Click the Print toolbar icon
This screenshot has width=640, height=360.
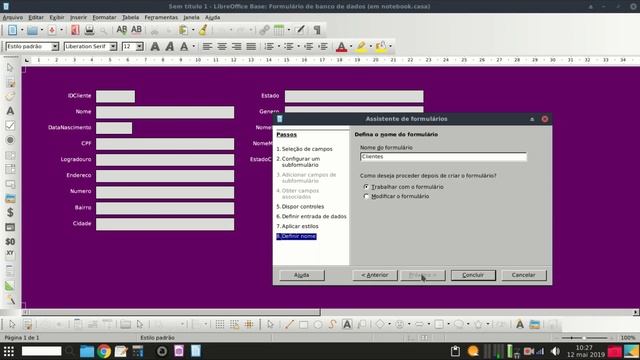[89, 30]
